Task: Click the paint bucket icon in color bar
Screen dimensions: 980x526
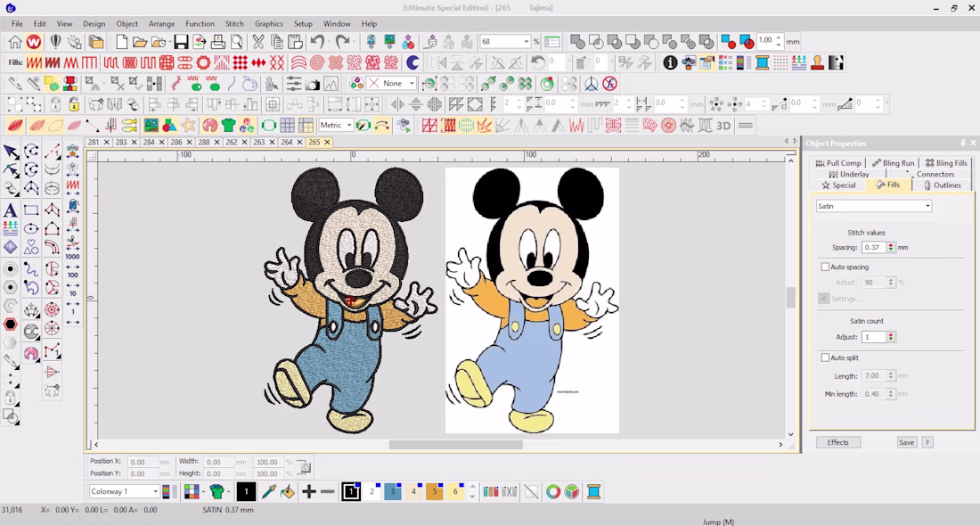Action: 288,491
